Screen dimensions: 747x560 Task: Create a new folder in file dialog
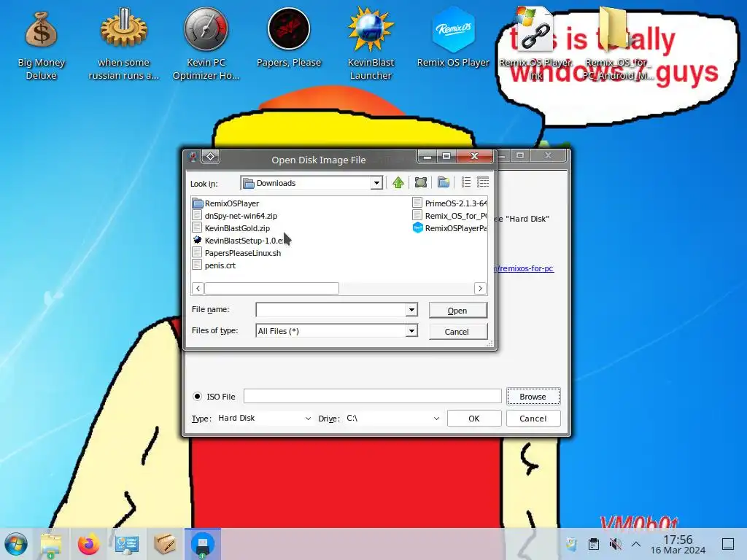pos(443,182)
